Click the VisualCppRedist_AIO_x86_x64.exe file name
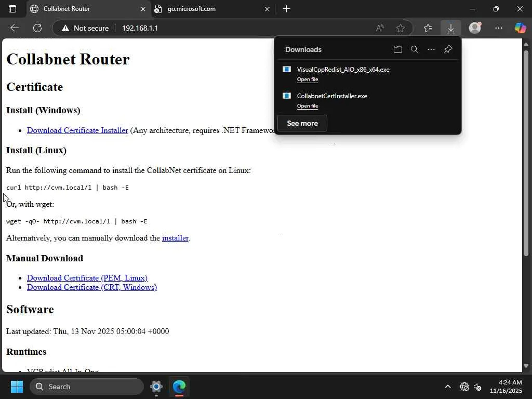 [343, 70]
